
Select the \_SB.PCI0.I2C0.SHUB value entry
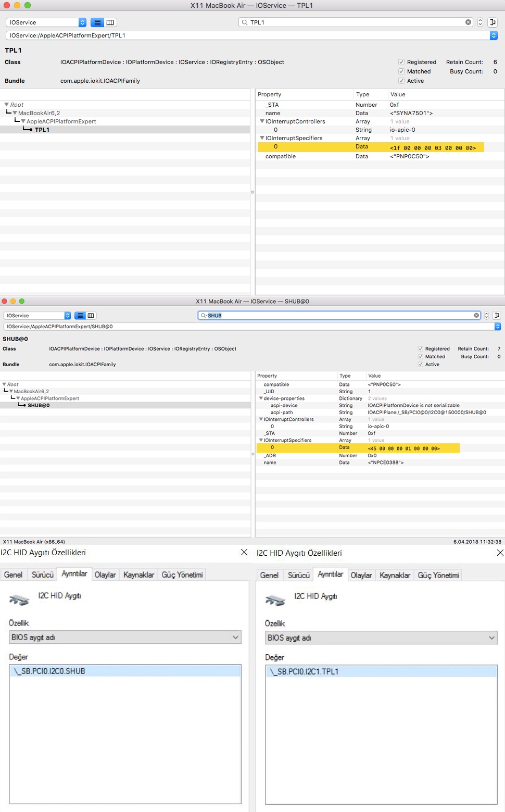[125, 671]
